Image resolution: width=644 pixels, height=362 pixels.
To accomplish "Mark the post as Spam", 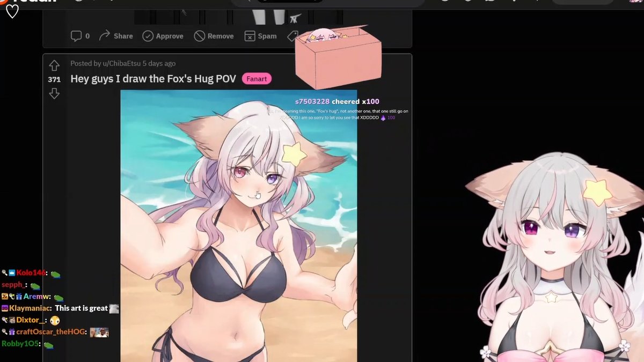I will click(x=260, y=36).
